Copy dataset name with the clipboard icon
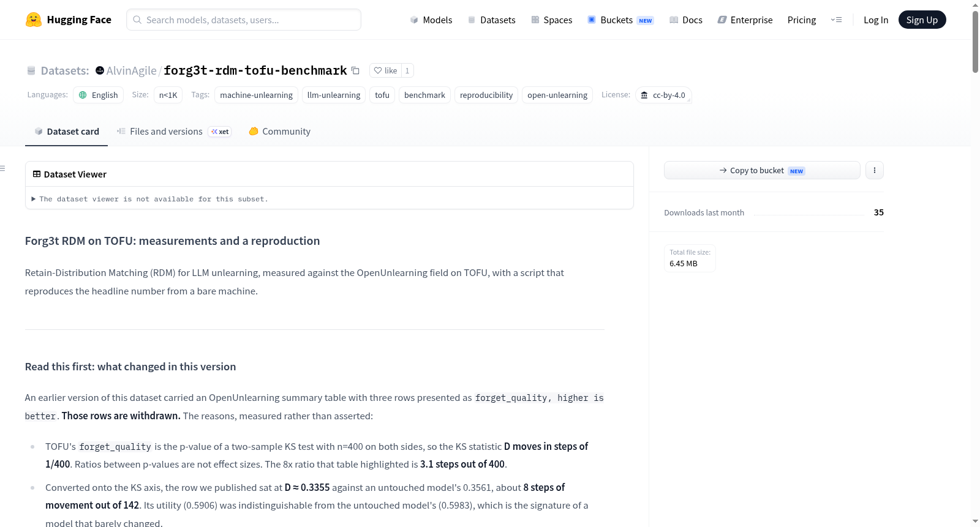980x527 pixels. coord(355,70)
